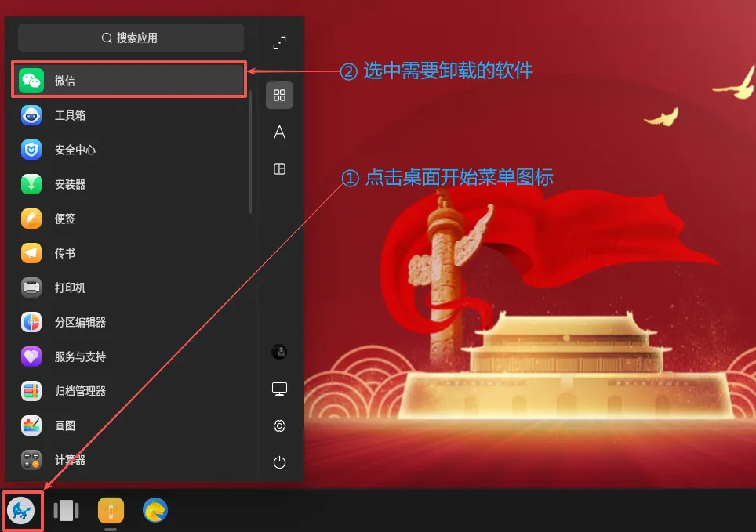Open the 便签 notes icon

tap(31, 219)
